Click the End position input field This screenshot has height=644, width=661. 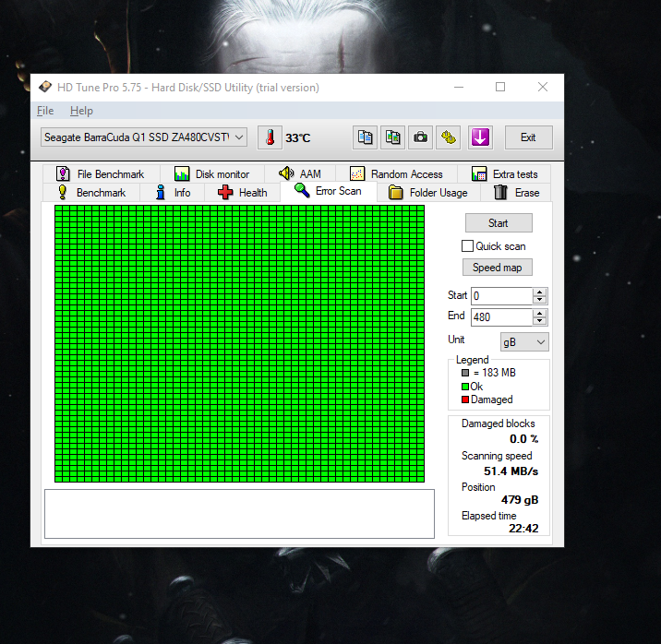(501, 317)
